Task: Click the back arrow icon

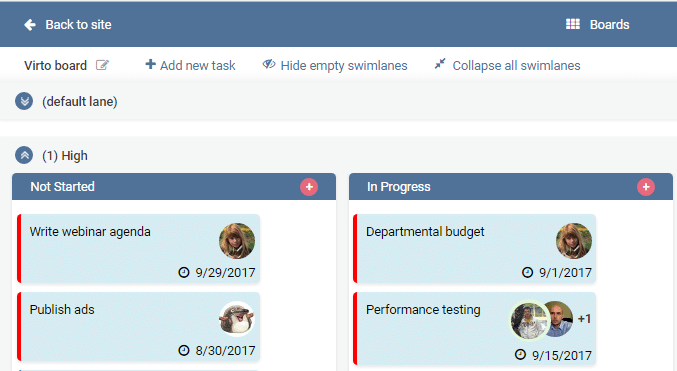Action: [30, 25]
